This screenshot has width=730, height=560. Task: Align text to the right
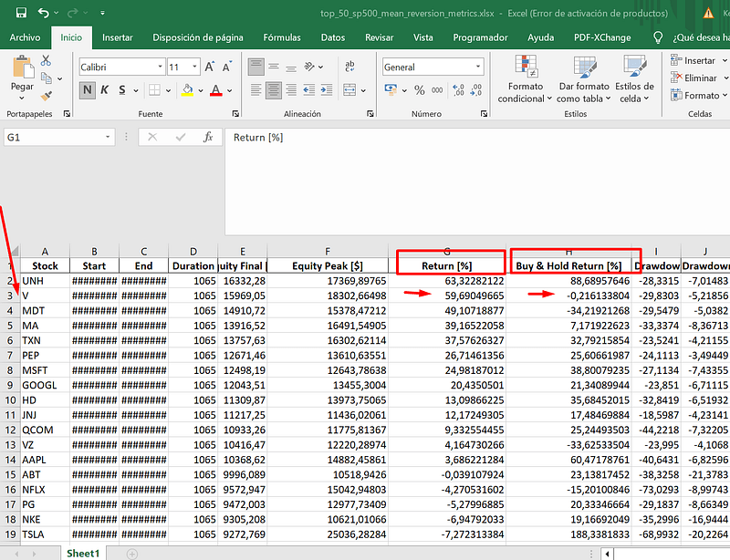coord(291,90)
